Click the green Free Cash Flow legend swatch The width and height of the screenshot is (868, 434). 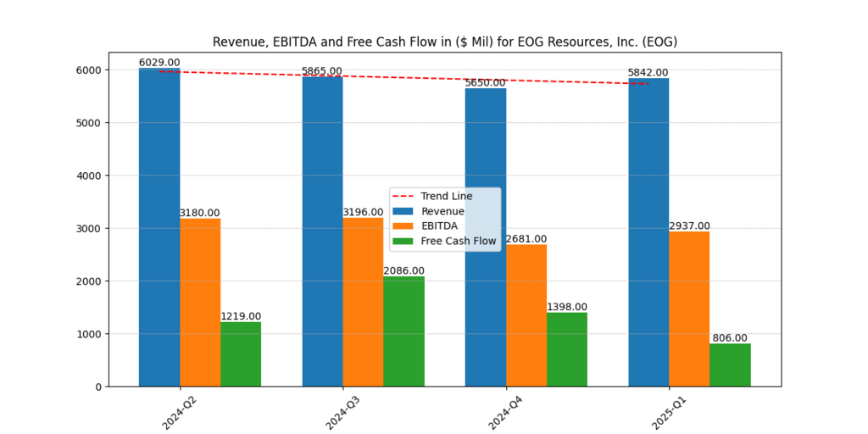click(404, 241)
